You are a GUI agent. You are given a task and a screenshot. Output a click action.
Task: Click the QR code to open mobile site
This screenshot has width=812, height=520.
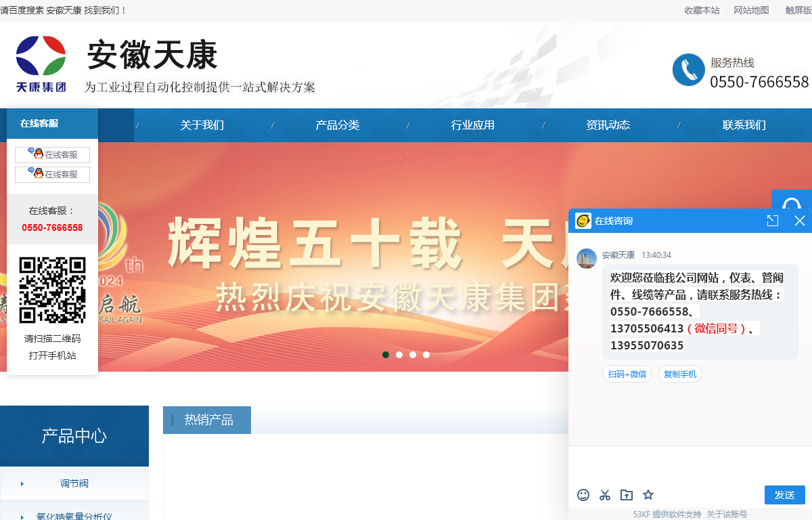click(52, 290)
